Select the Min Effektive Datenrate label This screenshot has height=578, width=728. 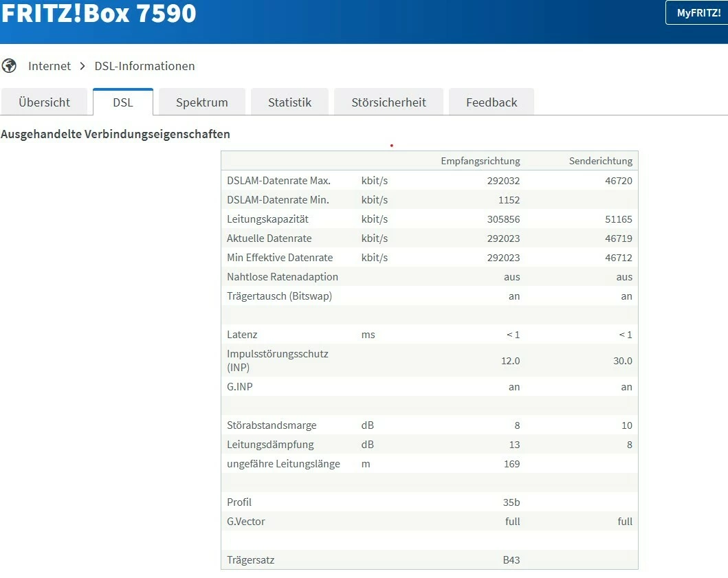[x=280, y=258]
